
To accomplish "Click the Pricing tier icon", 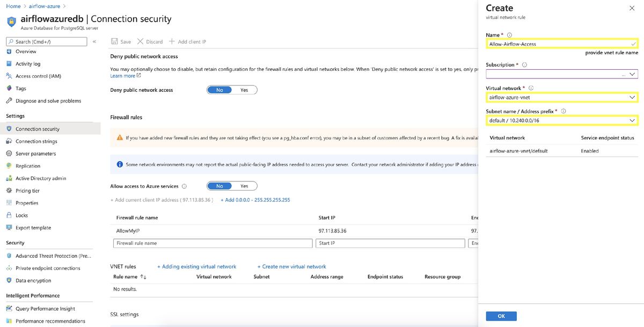I will 9,191.
